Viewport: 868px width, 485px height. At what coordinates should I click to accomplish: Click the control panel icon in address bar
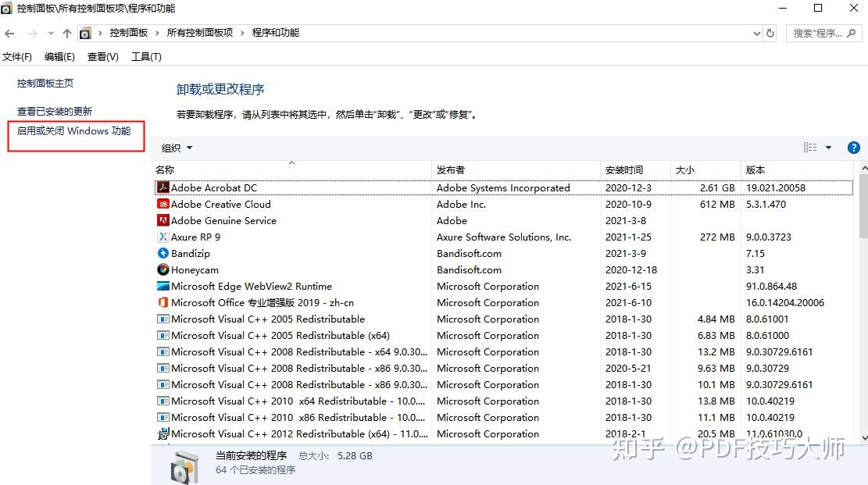coord(85,34)
